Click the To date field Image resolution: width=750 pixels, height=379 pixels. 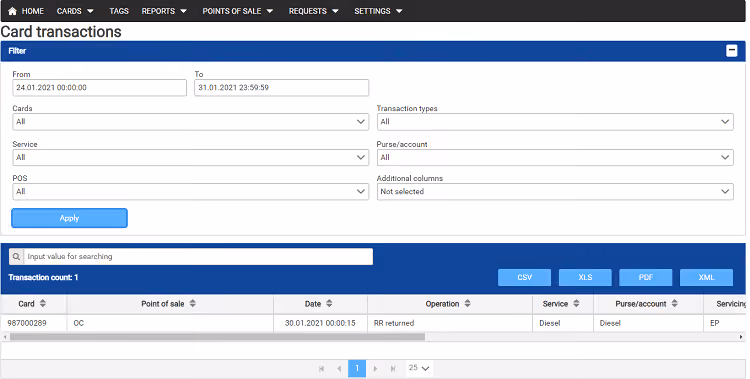282,88
